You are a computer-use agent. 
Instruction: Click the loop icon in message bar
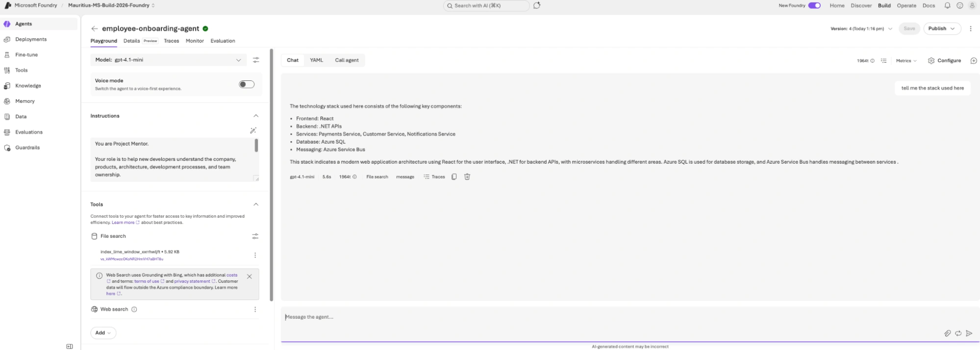tap(958, 333)
